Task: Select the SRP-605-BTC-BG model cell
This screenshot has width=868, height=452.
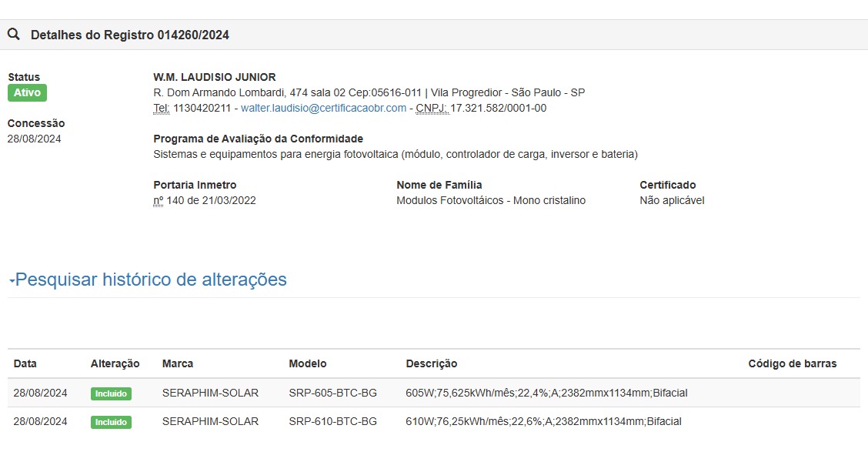Action: (x=332, y=393)
